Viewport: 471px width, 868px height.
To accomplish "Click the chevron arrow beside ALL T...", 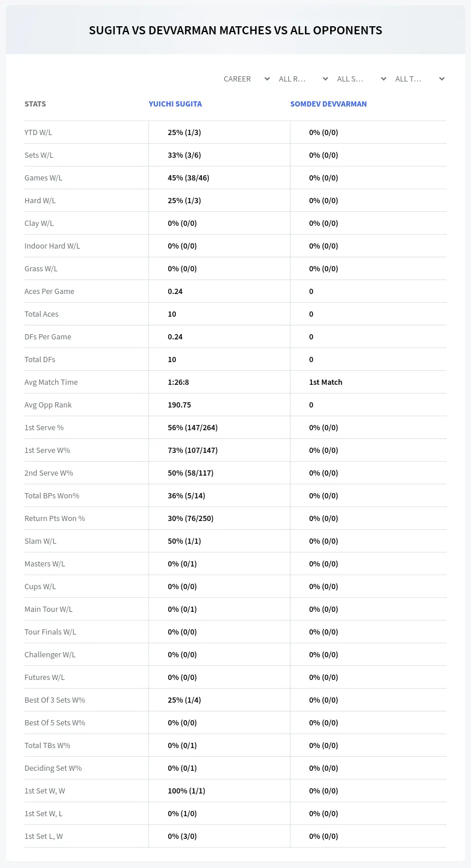I will tap(441, 79).
